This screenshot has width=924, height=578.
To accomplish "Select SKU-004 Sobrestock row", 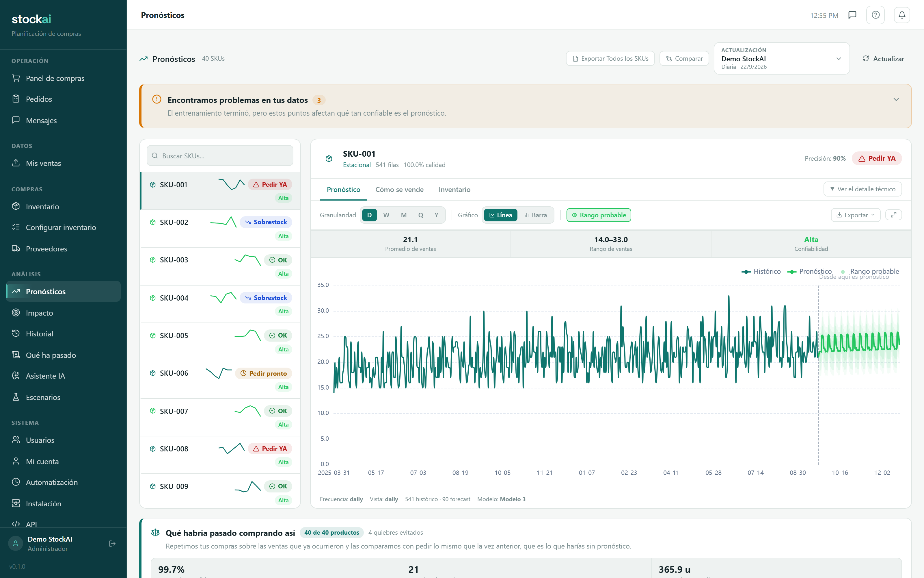I will (x=220, y=304).
